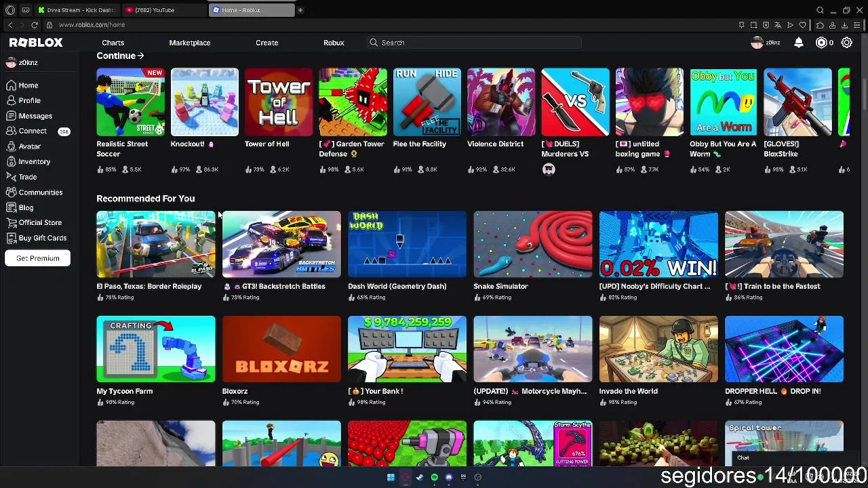The width and height of the screenshot is (868, 488).
Task: Click the heart bookmark icon in address bar
Action: [x=803, y=25]
